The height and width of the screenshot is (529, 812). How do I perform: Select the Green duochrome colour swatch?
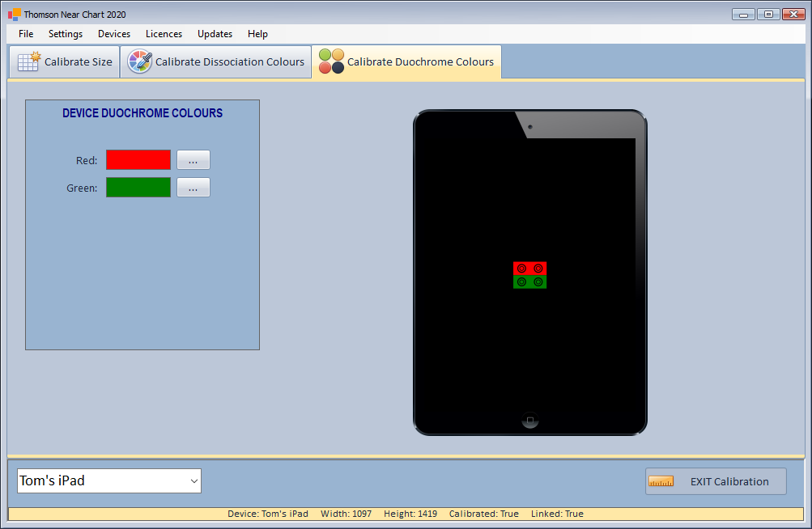(138, 188)
